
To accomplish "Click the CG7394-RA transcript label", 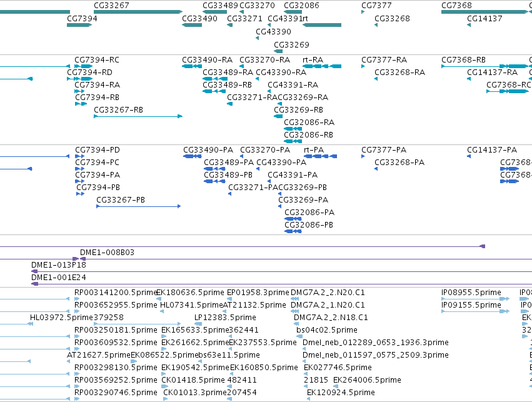I will coord(97,85).
